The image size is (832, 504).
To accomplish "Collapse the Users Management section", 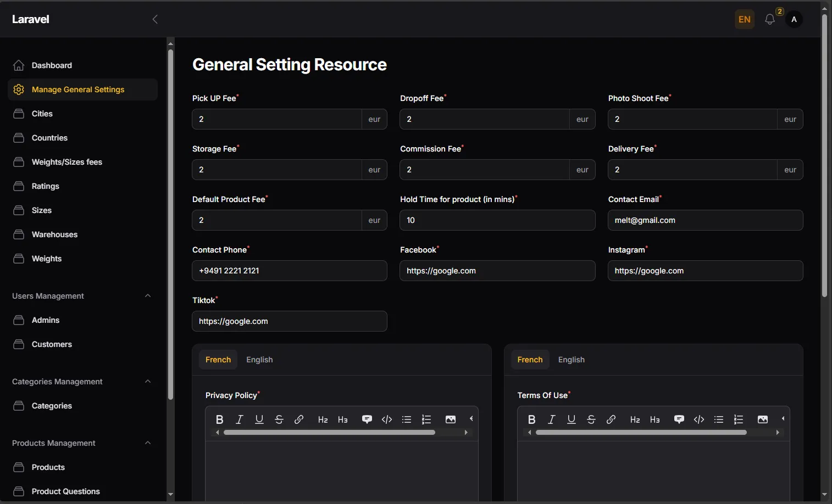I will pos(148,296).
